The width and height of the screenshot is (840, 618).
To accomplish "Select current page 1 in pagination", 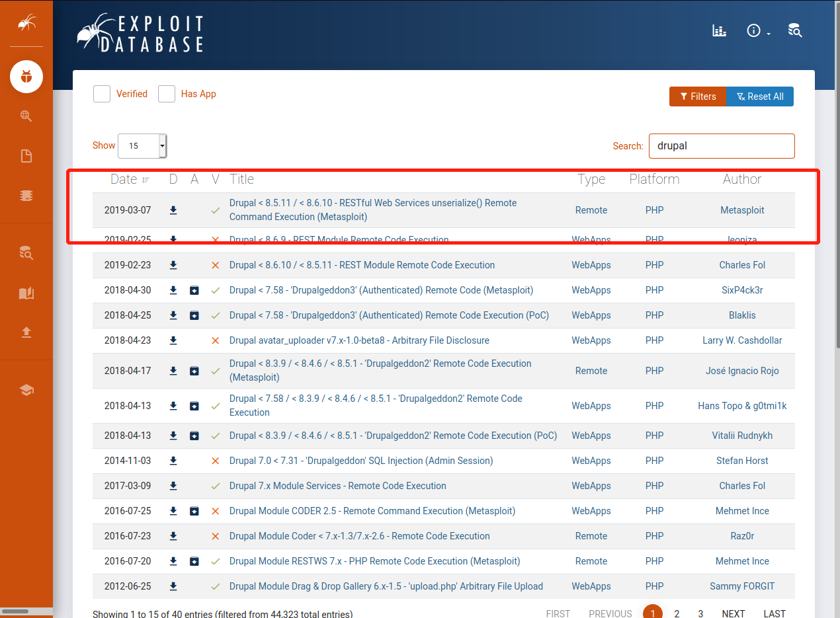I will (653, 613).
